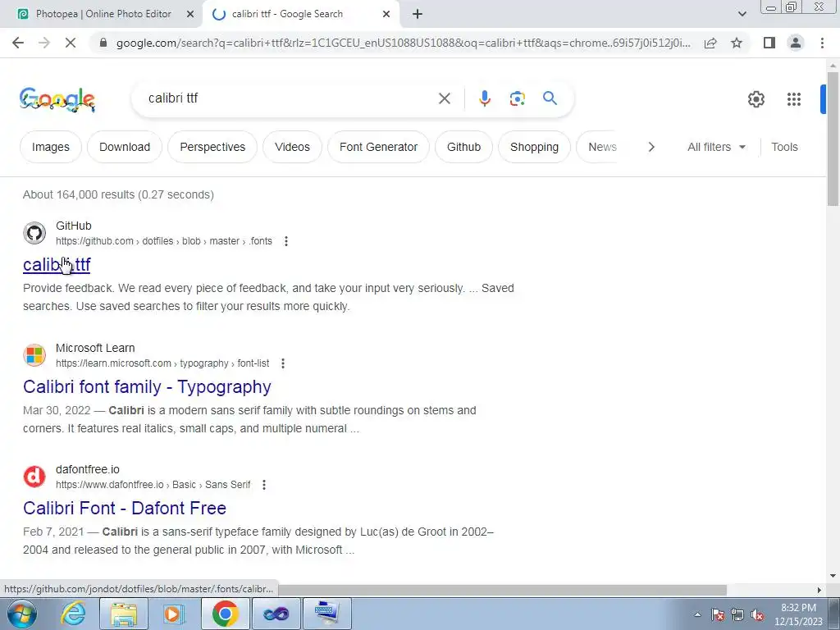
Task: Click the dafontfree.io breadcrumb URL
Action: point(153,485)
